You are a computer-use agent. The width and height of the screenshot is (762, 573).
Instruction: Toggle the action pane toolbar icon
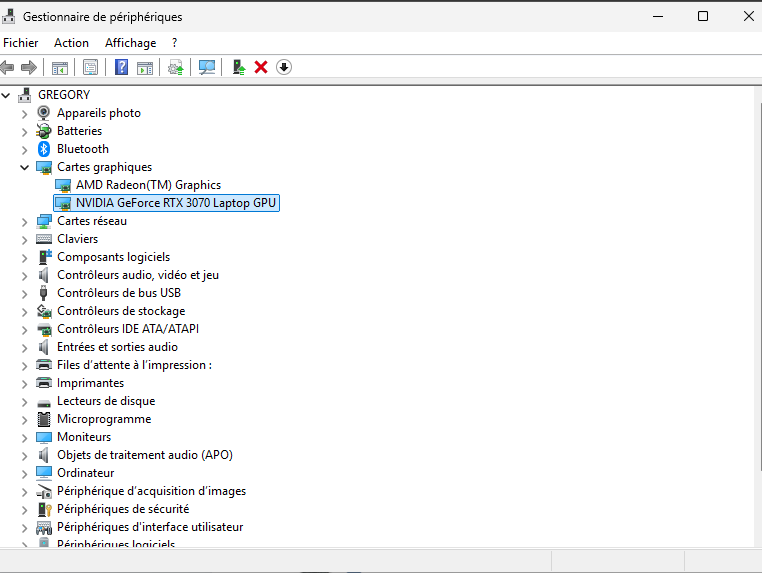145,67
